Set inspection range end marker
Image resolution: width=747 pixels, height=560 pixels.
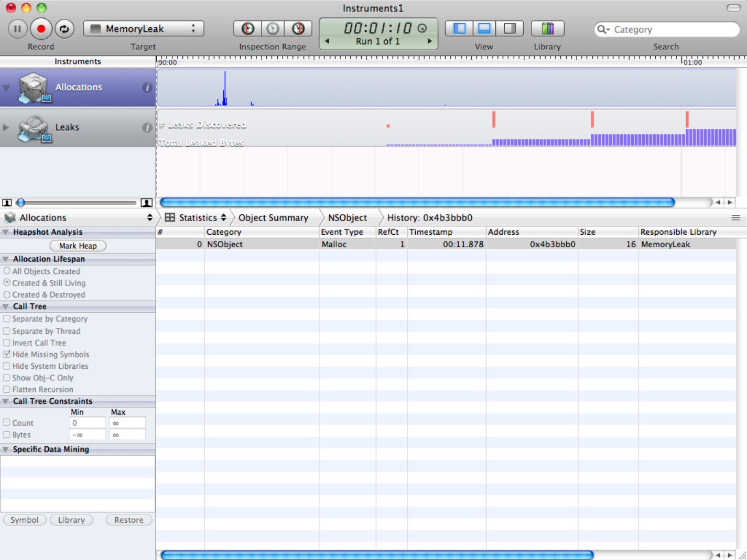point(298,28)
